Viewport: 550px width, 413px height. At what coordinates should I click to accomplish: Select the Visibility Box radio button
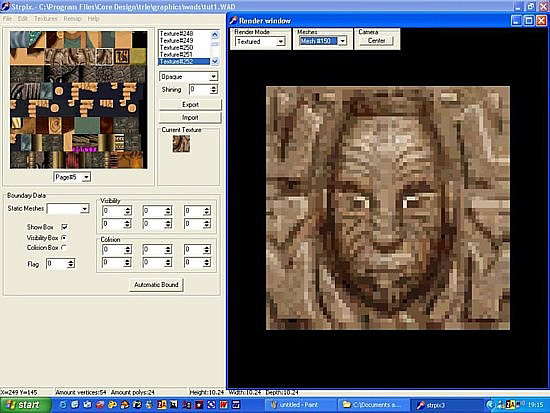64,238
